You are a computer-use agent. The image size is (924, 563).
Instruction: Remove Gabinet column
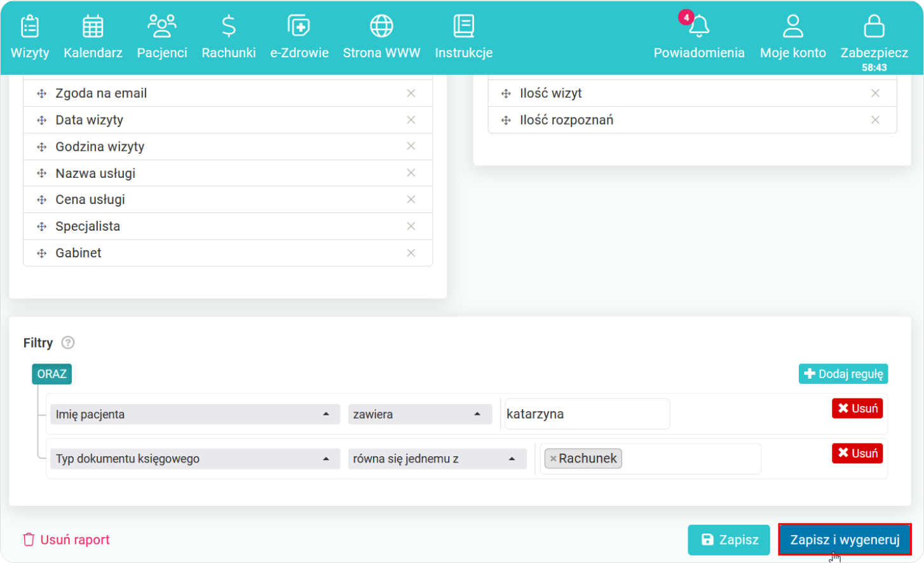[411, 253]
